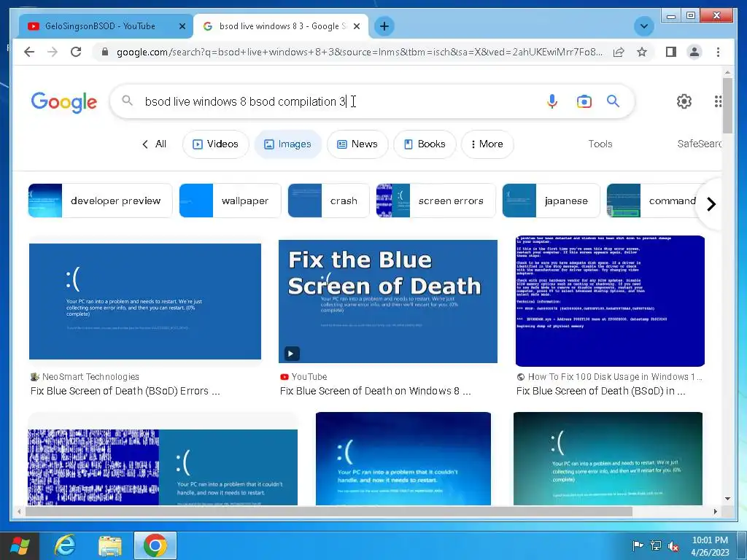This screenshot has height=560, width=747.
Task: Go back to the previous page
Action: 29,52
